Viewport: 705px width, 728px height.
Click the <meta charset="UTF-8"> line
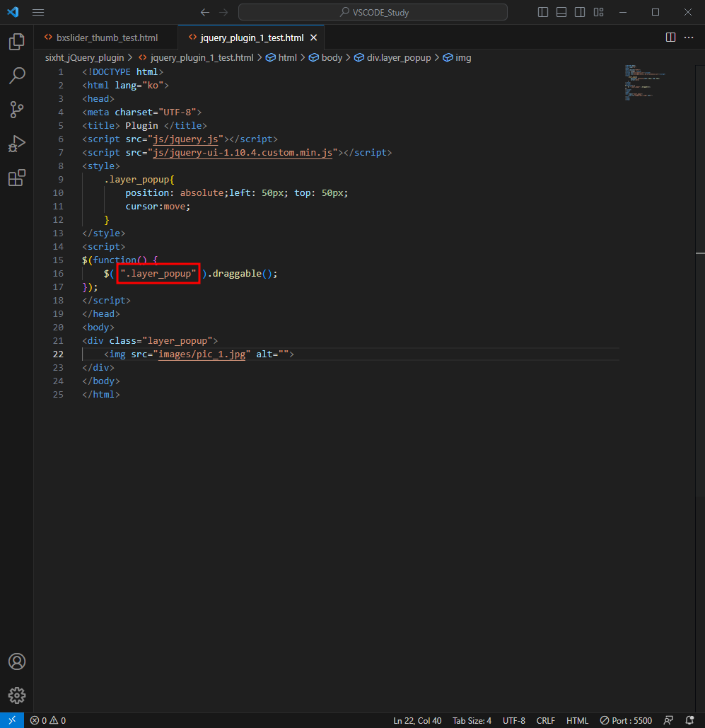(x=141, y=112)
